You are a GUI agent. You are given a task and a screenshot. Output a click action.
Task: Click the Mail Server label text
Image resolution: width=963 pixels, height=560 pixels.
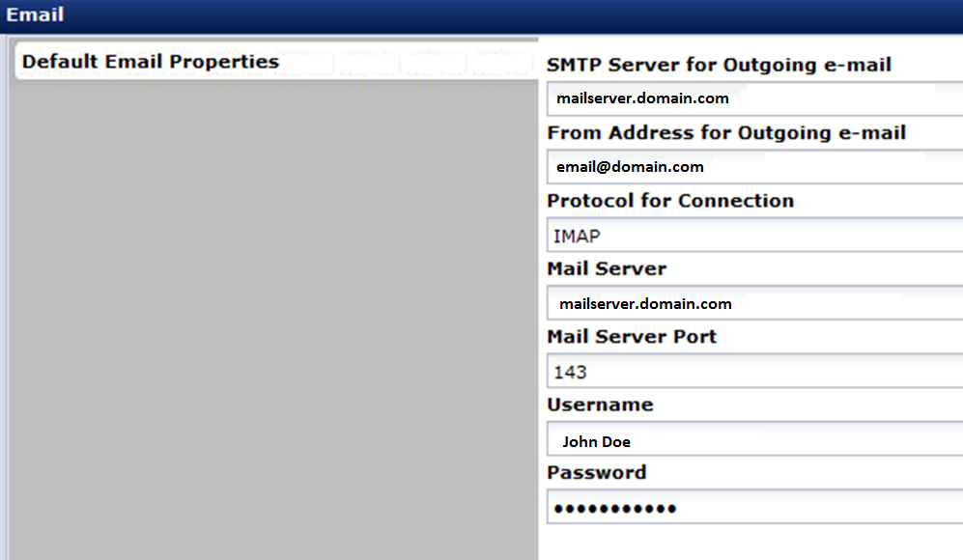(x=607, y=268)
